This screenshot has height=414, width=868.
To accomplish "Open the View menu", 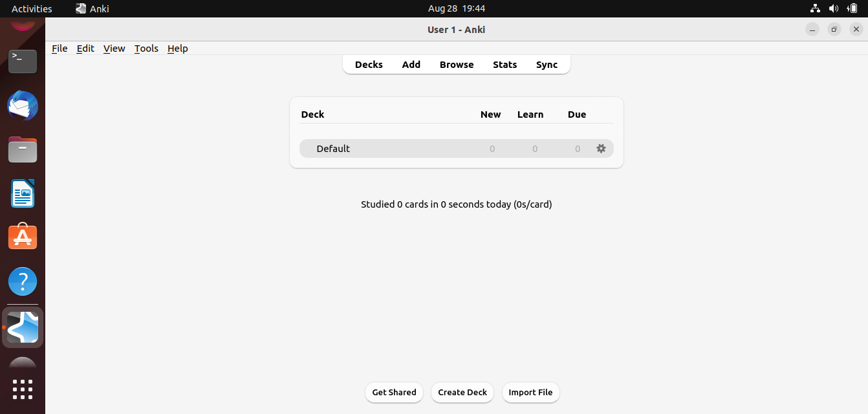I will (x=114, y=49).
